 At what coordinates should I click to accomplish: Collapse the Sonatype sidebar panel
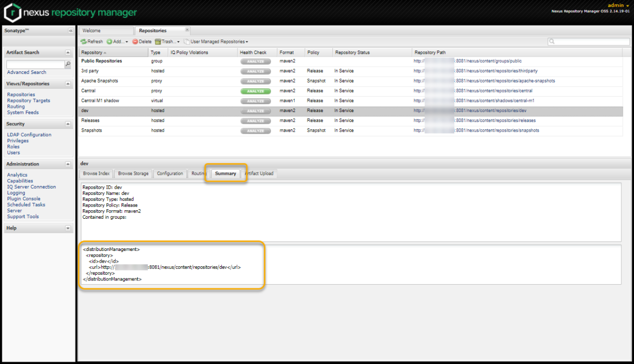(x=71, y=31)
